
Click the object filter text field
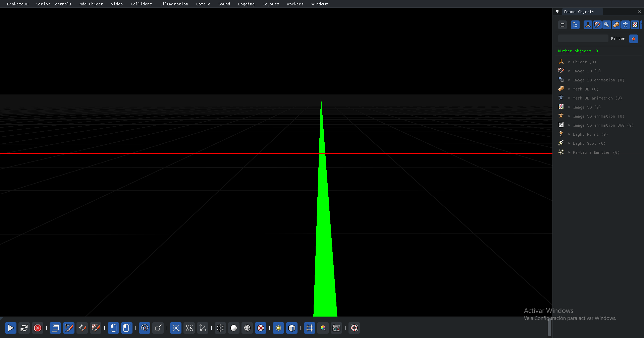coord(583,39)
